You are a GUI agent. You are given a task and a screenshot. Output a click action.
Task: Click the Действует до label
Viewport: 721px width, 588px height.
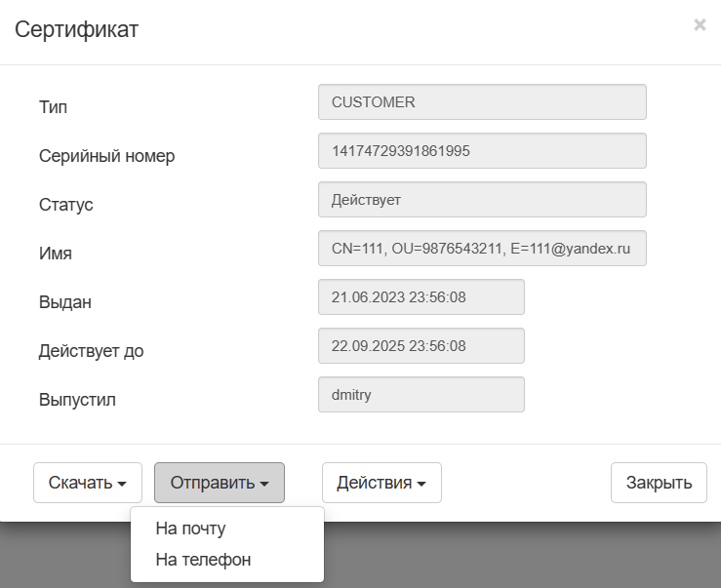tap(92, 351)
